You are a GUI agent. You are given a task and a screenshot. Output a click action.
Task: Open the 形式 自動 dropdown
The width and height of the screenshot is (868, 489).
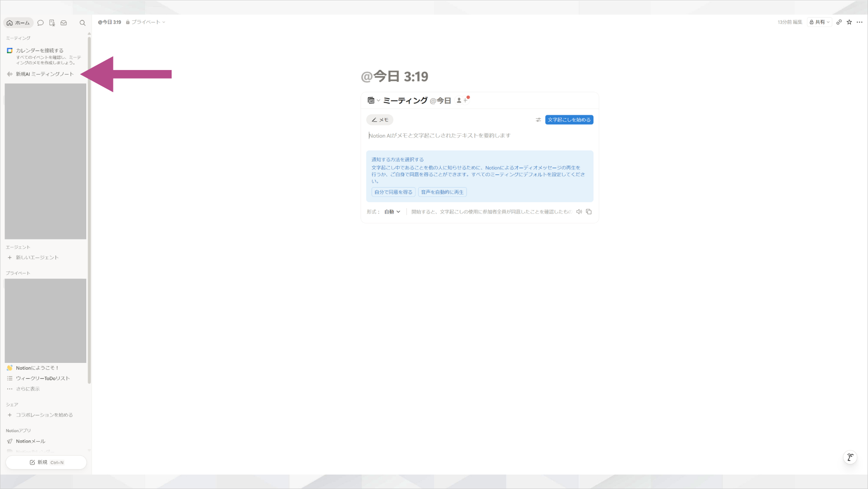click(x=392, y=212)
